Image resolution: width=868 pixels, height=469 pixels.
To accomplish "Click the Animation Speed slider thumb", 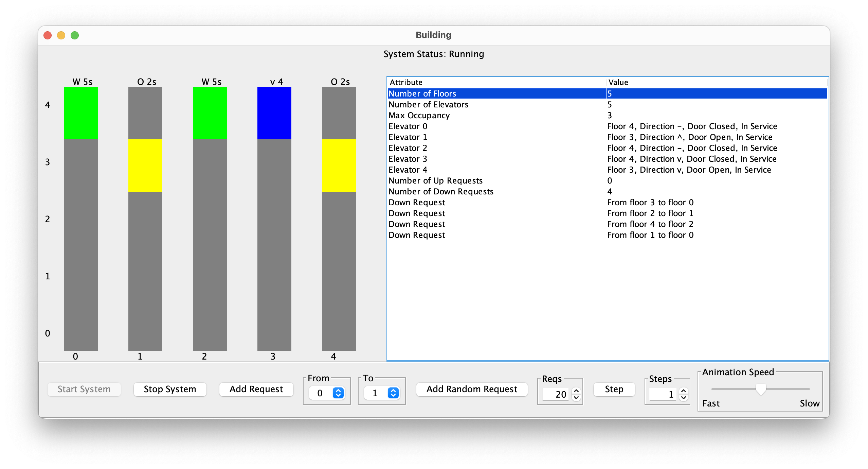I will click(x=761, y=389).
